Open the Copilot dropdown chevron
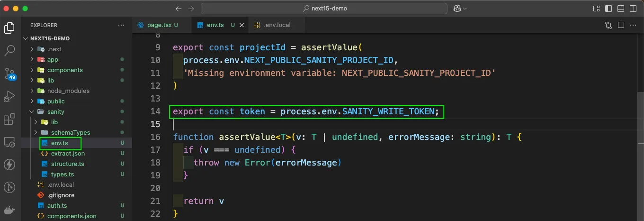Viewport: 644px width, 221px height. point(465,9)
